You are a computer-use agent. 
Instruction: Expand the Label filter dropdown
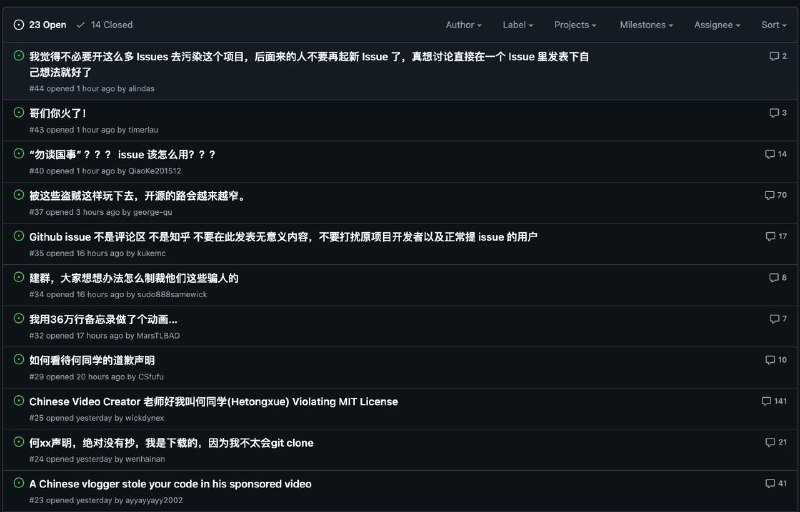coord(517,25)
